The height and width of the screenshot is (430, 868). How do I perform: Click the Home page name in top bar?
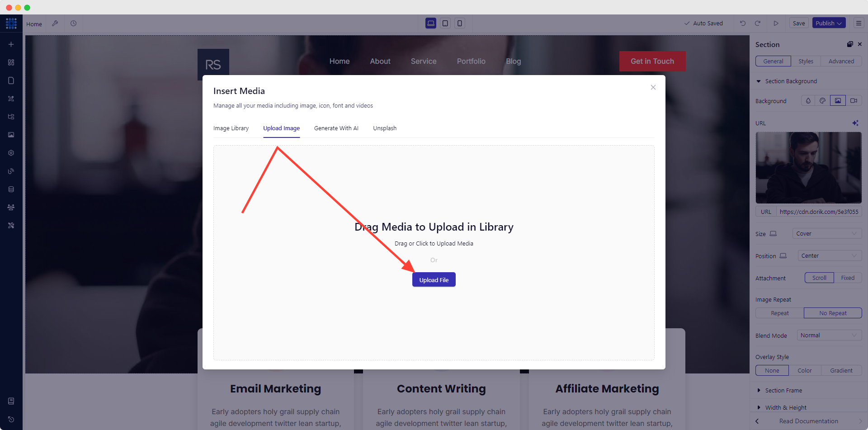[34, 24]
